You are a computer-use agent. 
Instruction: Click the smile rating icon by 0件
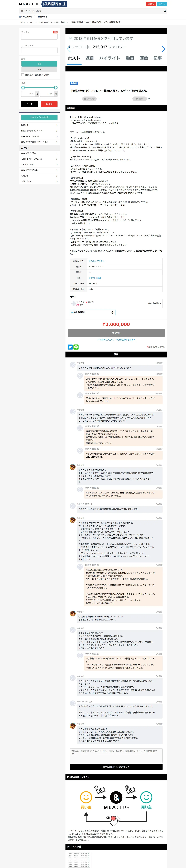tap(78, 305)
